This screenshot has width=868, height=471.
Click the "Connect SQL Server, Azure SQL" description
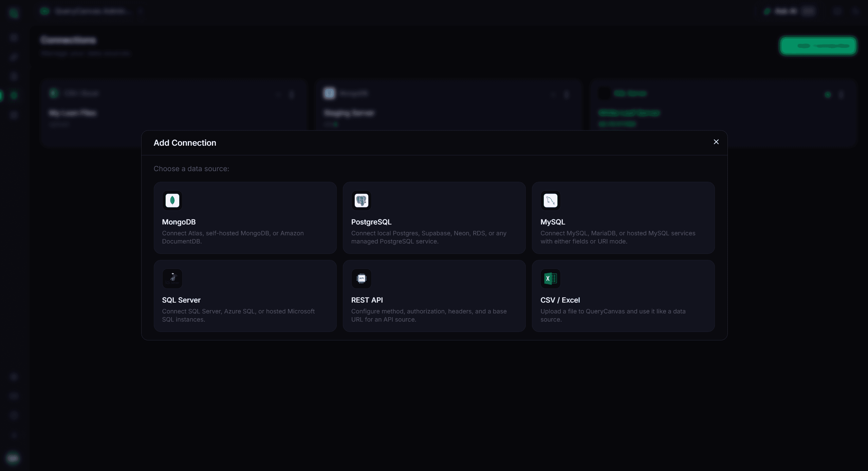(238, 315)
